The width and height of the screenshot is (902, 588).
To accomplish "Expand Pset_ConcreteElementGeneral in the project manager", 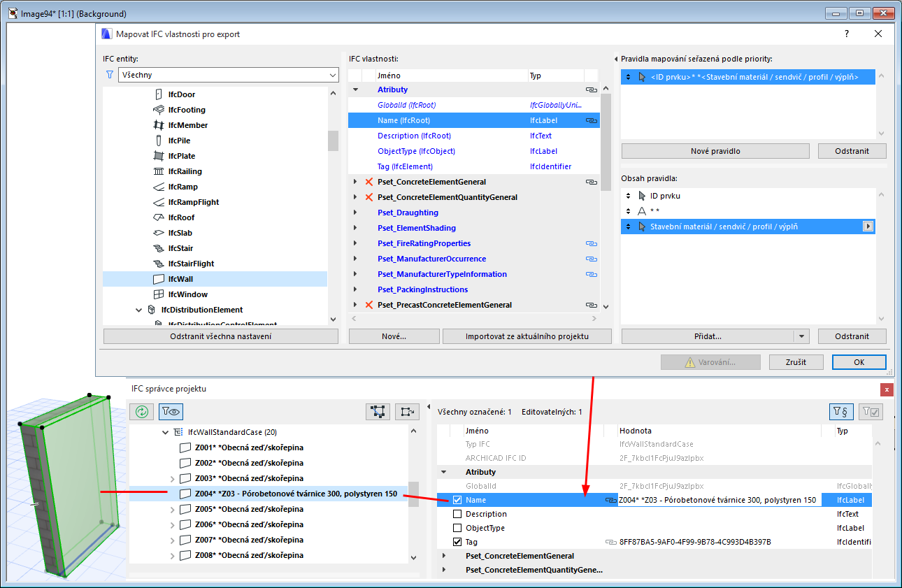I will [x=443, y=556].
